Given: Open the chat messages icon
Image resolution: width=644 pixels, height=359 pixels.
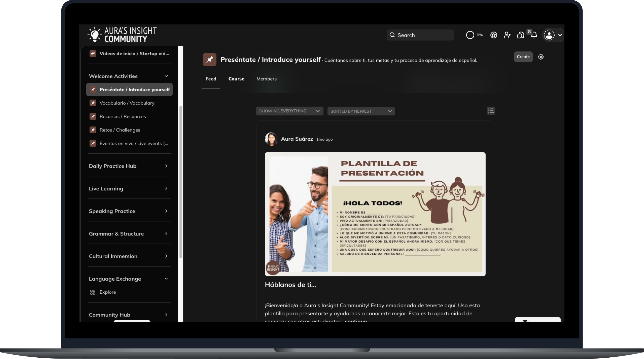Looking at the screenshot, I should (521, 35).
